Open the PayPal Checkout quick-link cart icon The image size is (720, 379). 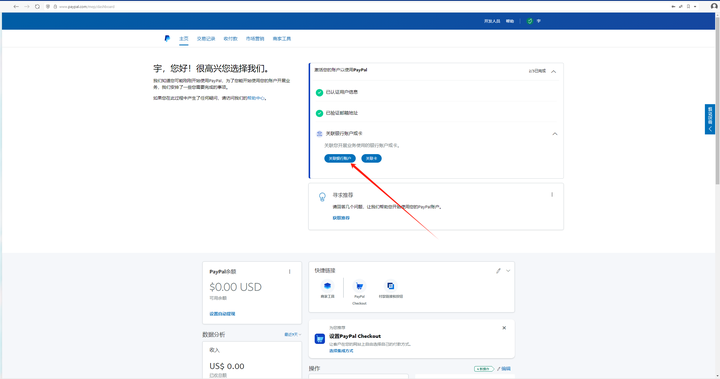[359, 286]
